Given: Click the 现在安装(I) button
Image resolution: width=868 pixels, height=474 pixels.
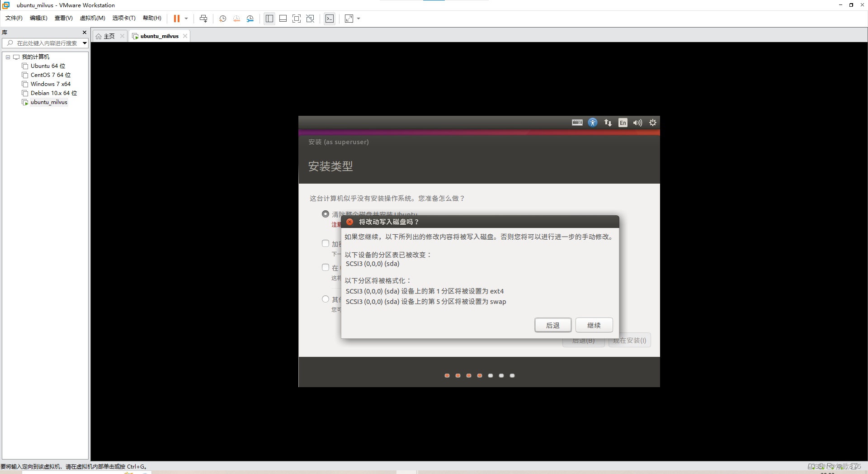Looking at the screenshot, I should click(x=629, y=341).
